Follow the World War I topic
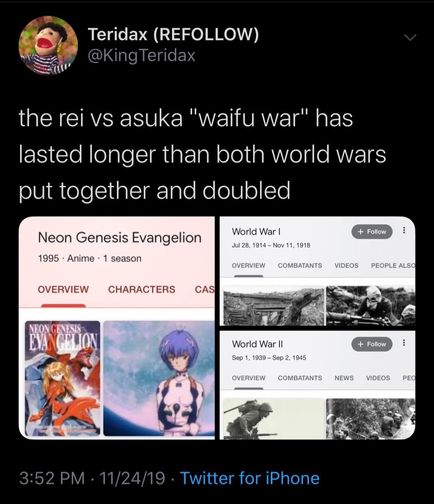 372,232
